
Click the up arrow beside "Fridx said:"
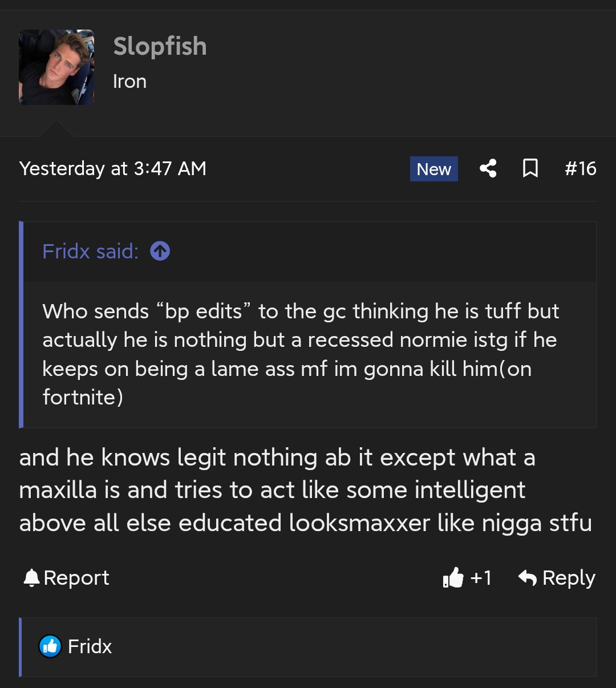(x=160, y=251)
